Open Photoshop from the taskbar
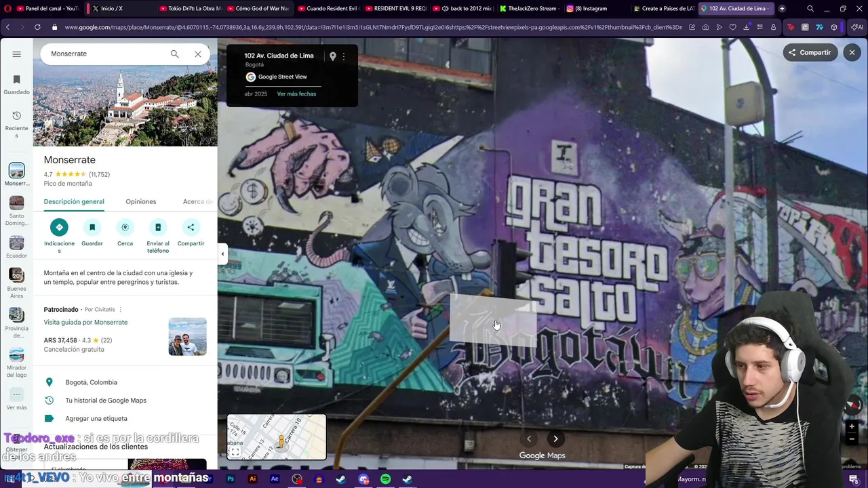Viewport: 868px width, 488px height. [x=231, y=479]
